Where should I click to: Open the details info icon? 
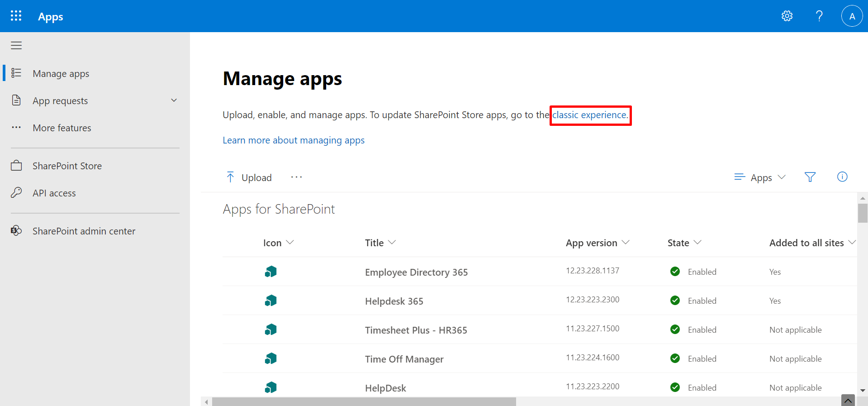pyautogui.click(x=842, y=177)
